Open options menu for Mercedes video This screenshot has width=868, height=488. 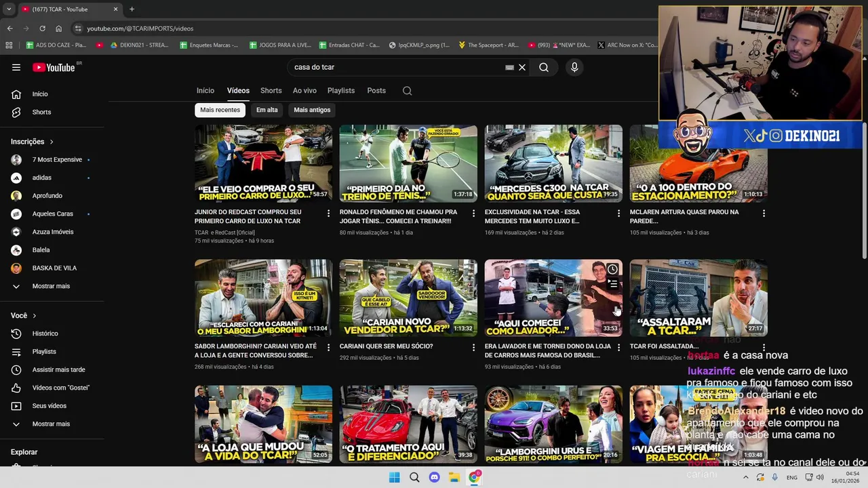point(618,213)
